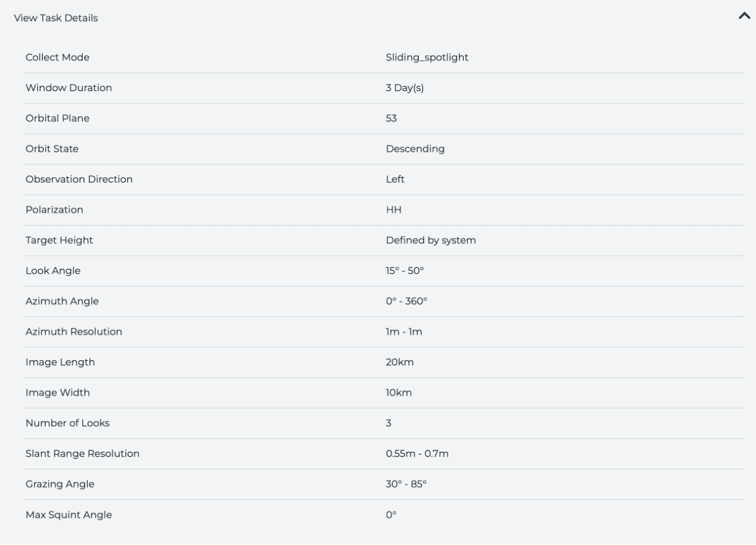This screenshot has height=545, width=756.
Task: Collapse the View Task Details chevron
Action: click(x=744, y=17)
